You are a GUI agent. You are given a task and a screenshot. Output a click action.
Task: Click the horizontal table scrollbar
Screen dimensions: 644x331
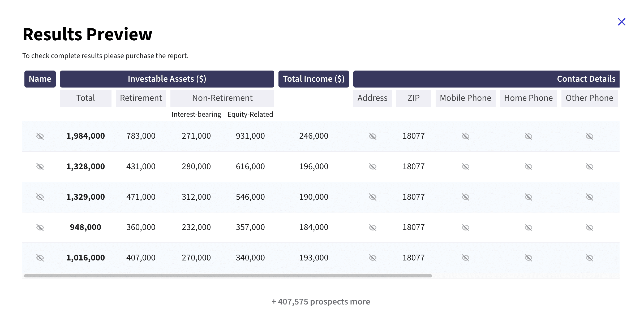point(228,276)
